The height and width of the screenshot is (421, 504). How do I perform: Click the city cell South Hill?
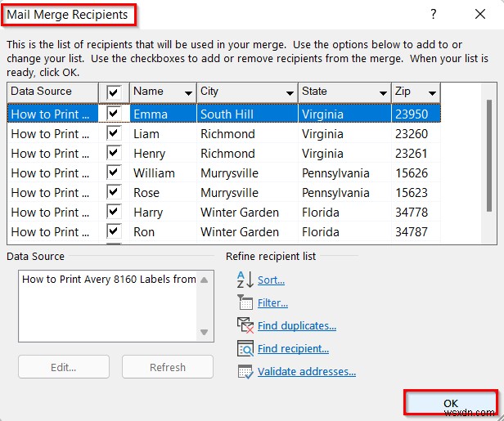pos(247,114)
